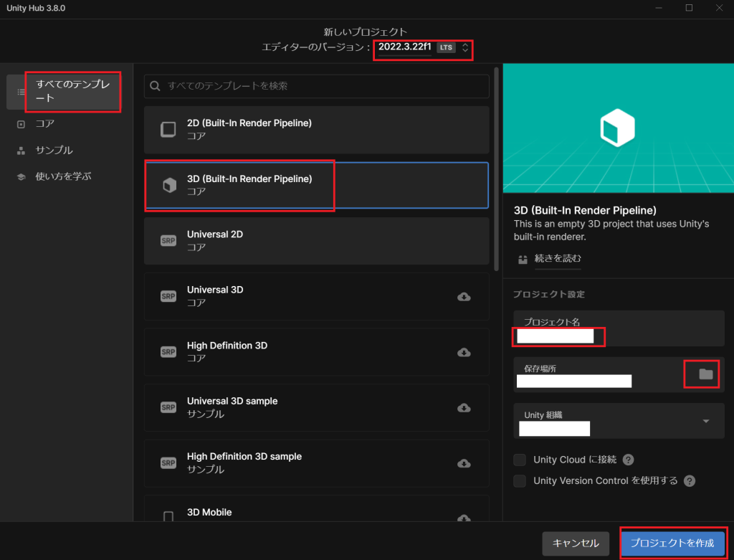Expand 続きを読む for template description
734x560 pixels.
557,258
